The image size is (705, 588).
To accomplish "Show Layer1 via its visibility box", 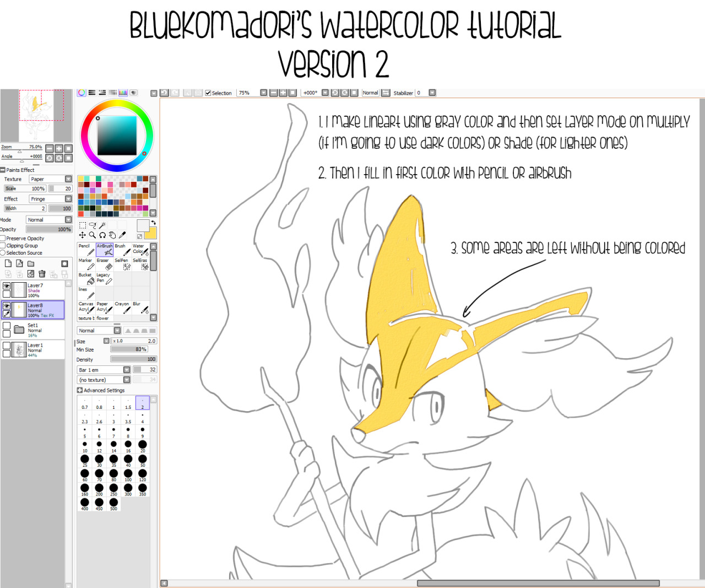I will pos(7,346).
